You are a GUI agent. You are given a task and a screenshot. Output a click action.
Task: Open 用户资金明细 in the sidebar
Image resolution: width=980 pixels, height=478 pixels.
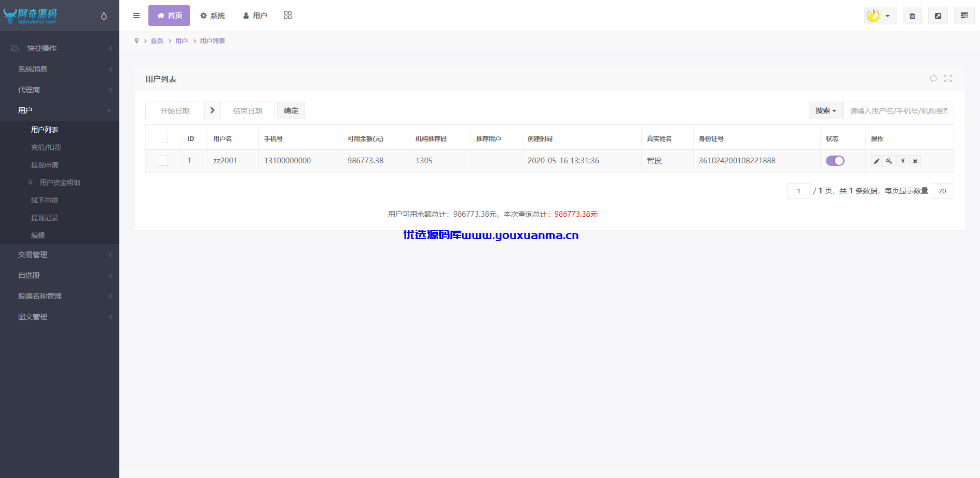coord(60,182)
